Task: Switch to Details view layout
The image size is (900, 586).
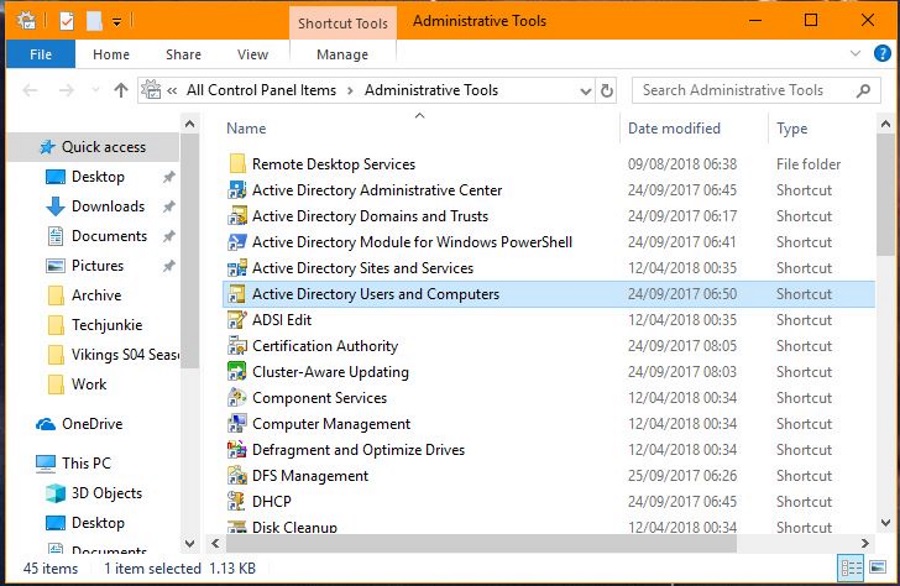Action: tap(851, 568)
